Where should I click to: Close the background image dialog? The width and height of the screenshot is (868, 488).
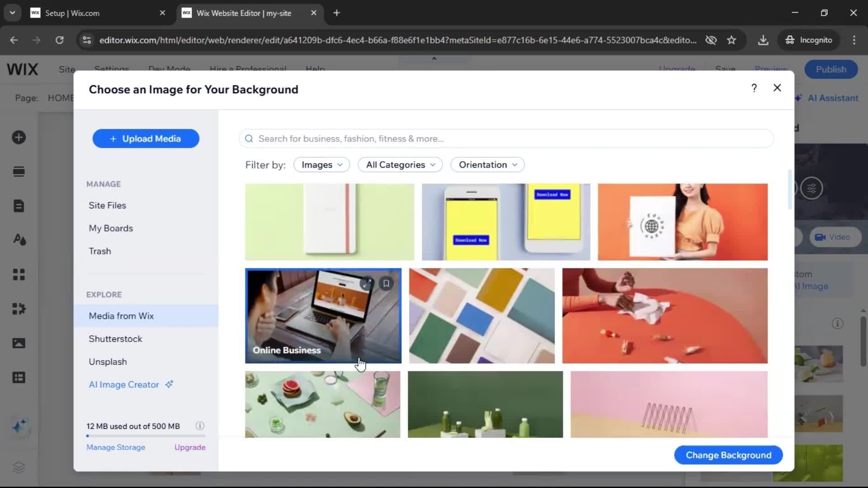(777, 88)
